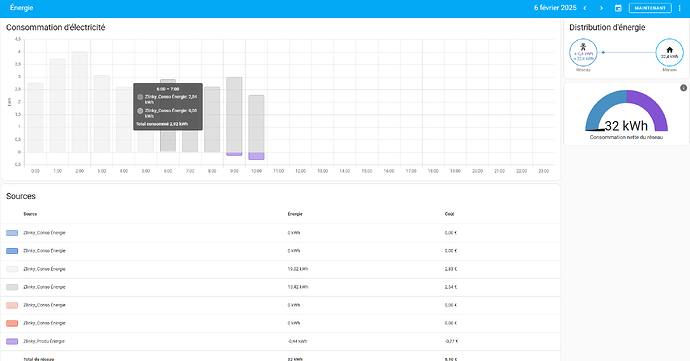Viewport: 690px width, 361px height.
Task: Click the MAINTENANT button
Action: tap(650, 8)
